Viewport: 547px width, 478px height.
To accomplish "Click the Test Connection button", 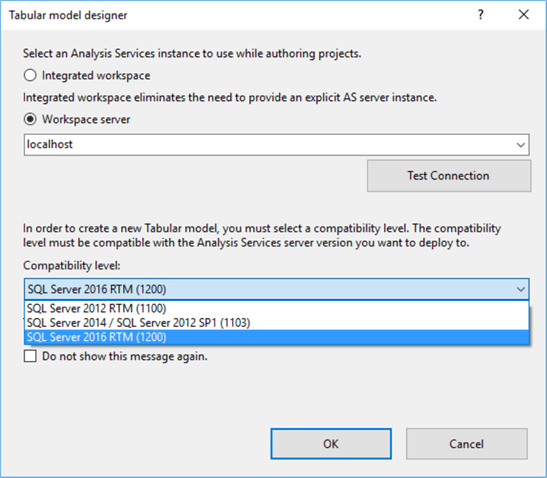I will [449, 176].
